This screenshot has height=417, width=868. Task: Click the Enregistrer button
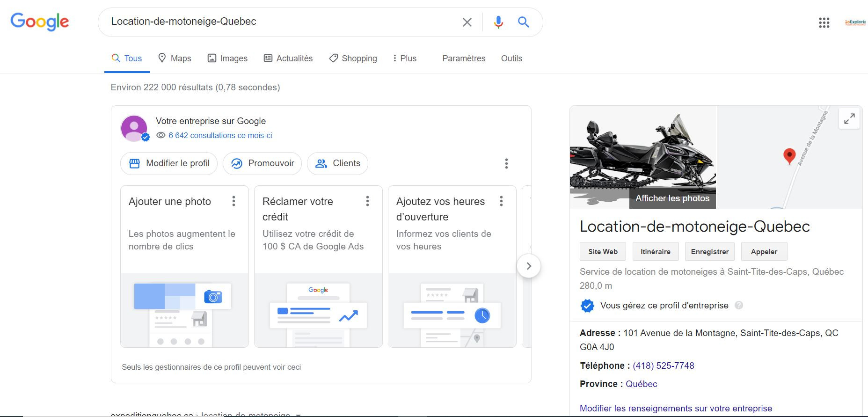tap(710, 251)
